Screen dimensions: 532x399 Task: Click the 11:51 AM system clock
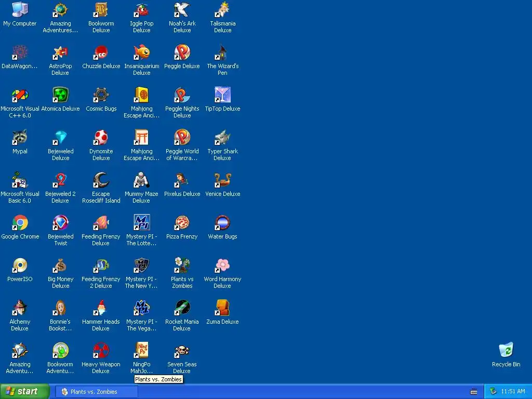tap(513, 392)
